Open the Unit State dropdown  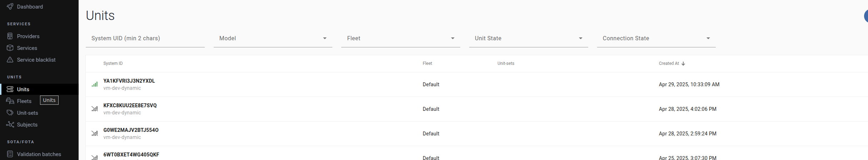pos(528,38)
